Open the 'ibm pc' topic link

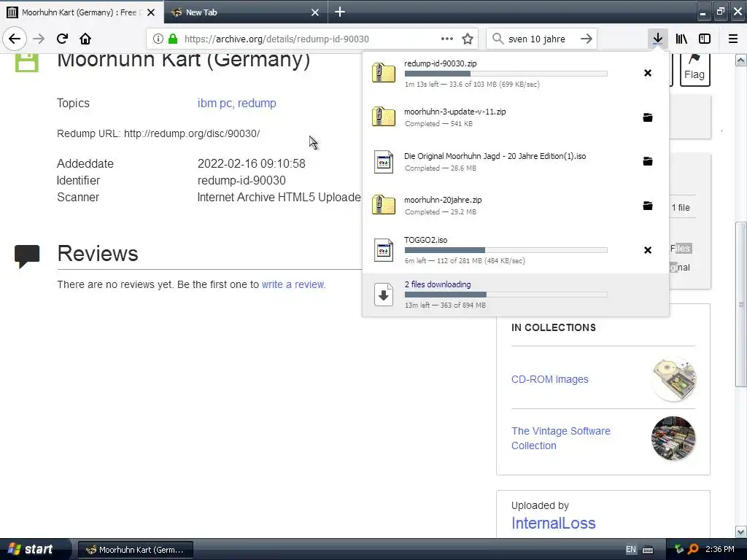click(215, 103)
